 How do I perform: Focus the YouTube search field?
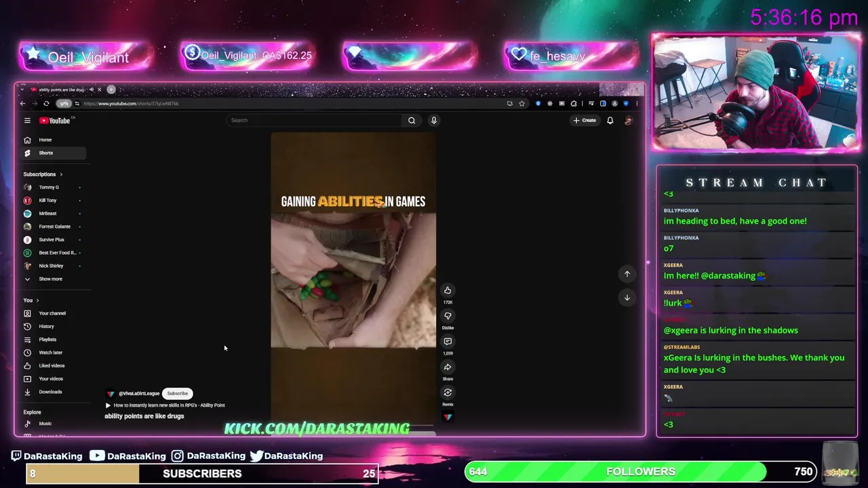coord(315,121)
